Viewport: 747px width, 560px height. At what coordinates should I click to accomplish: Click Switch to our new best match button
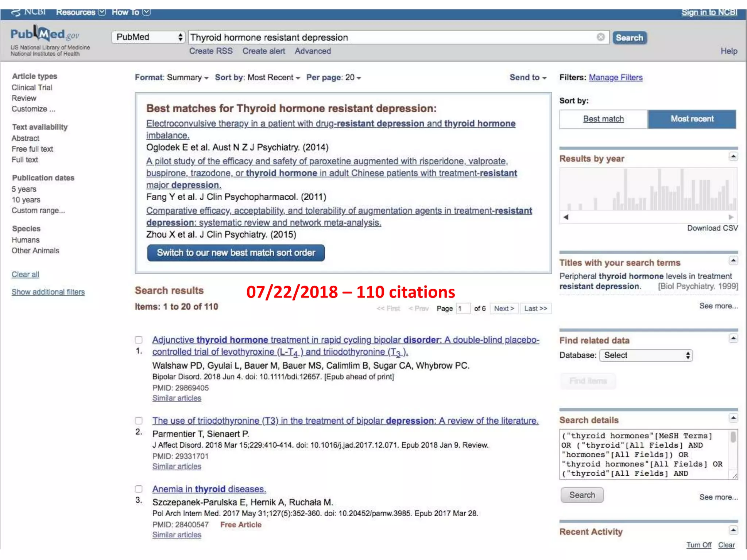click(x=236, y=253)
